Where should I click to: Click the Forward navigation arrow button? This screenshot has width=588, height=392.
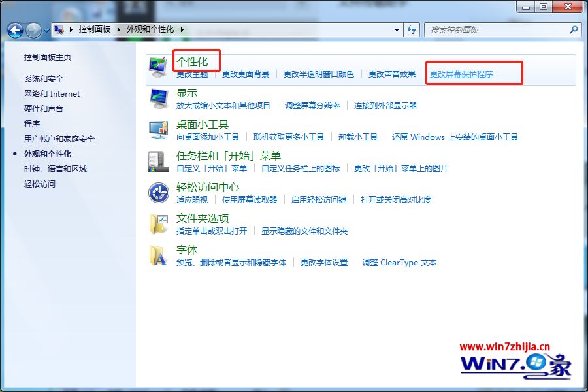point(33,30)
